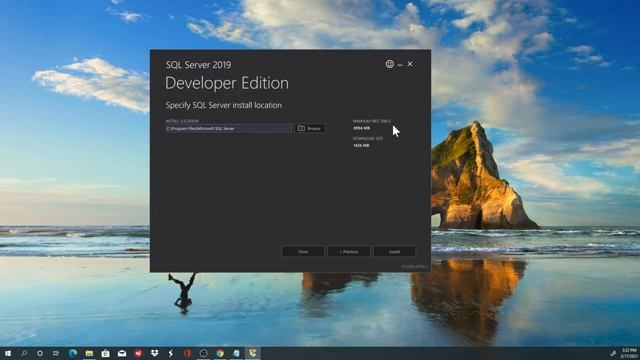Launch Google Chrome from taskbar
The width and height of the screenshot is (640, 360).
pyautogui.click(x=220, y=353)
